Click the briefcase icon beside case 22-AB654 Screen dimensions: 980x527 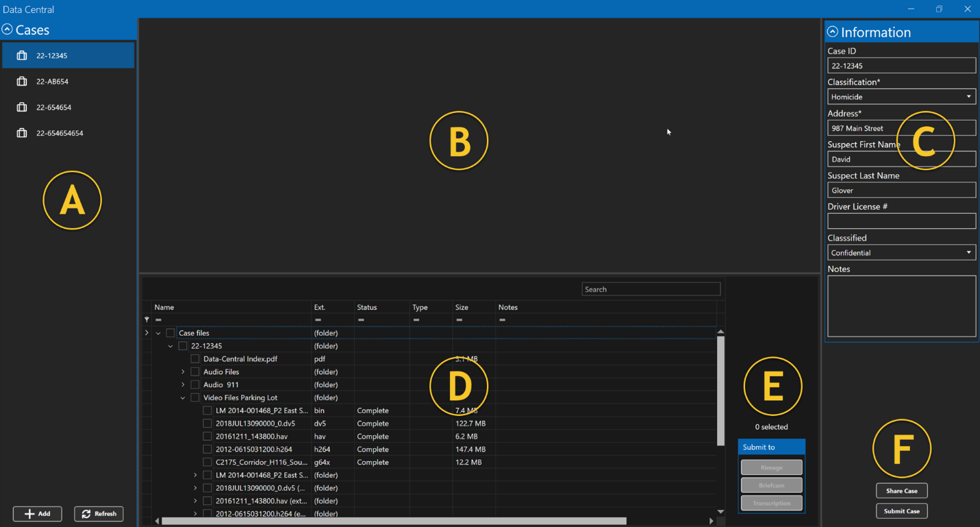pyautogui.click(x=22, y=82)
